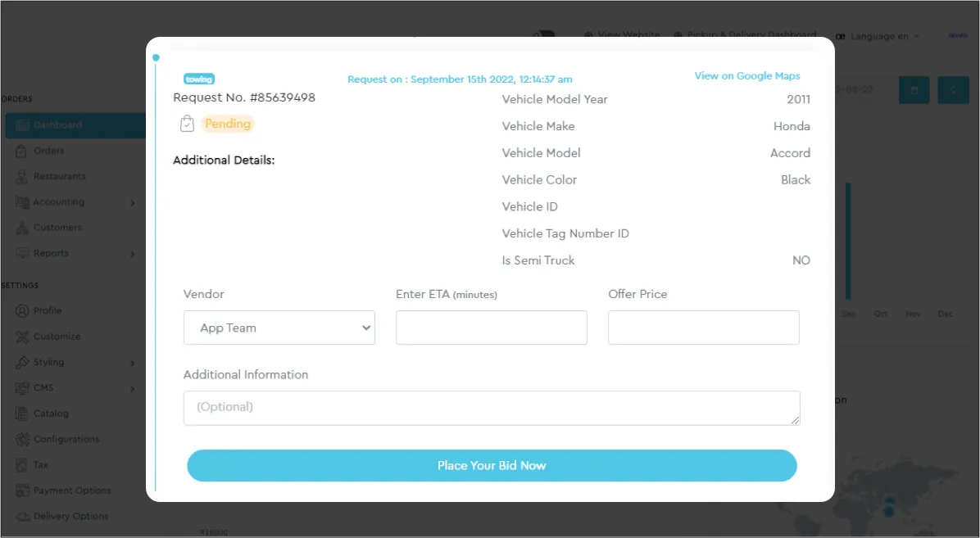
Task: Click the towing badge icon
Action: tap(199, 79)
